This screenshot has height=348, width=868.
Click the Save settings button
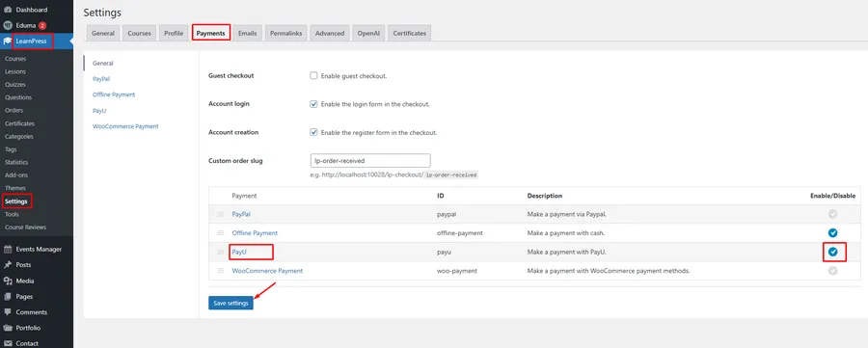[x=231, y=304]
